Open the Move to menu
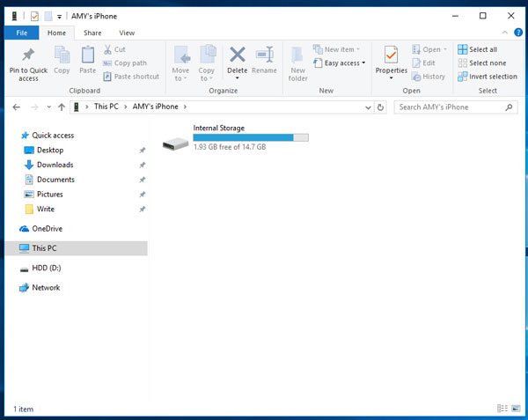 (x=180, y=64)
